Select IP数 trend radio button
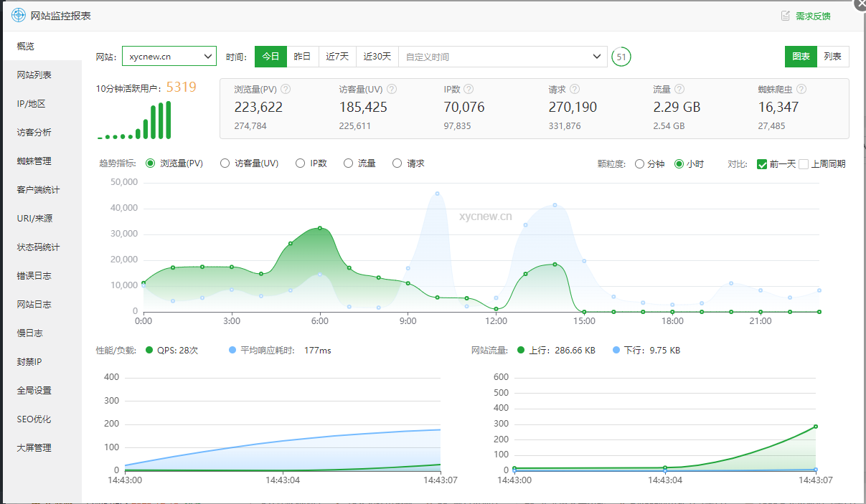This screenshot has width=866, height=504. (300, 163)
